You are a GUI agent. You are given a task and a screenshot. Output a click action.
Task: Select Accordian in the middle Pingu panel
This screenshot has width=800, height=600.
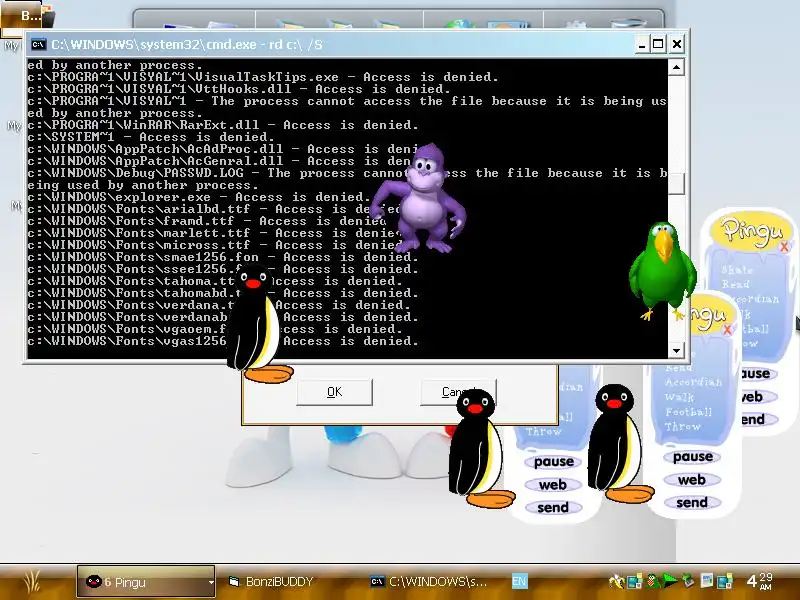(x=693, y=382)
